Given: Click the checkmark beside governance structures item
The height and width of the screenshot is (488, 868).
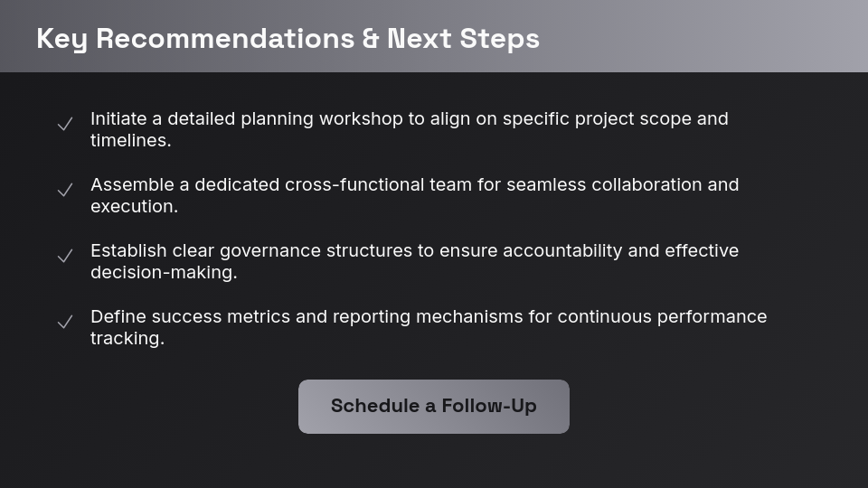Looking at the screenshot, I should tap(65, 257).
